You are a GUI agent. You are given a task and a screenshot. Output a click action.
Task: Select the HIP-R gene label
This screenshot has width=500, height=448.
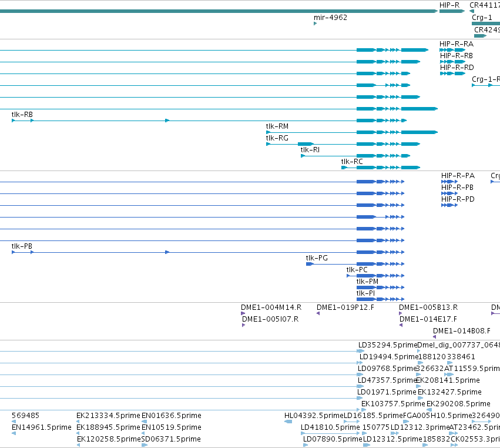449,5
